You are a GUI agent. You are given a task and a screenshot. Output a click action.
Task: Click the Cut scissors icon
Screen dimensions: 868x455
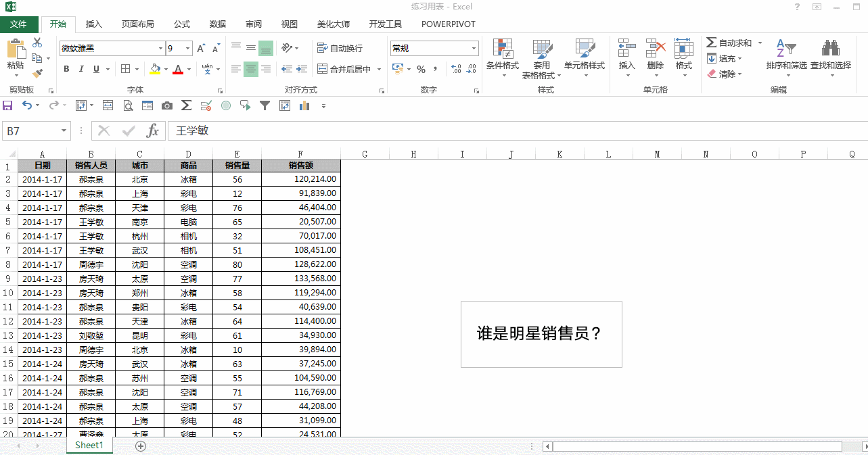coord(37,43)
